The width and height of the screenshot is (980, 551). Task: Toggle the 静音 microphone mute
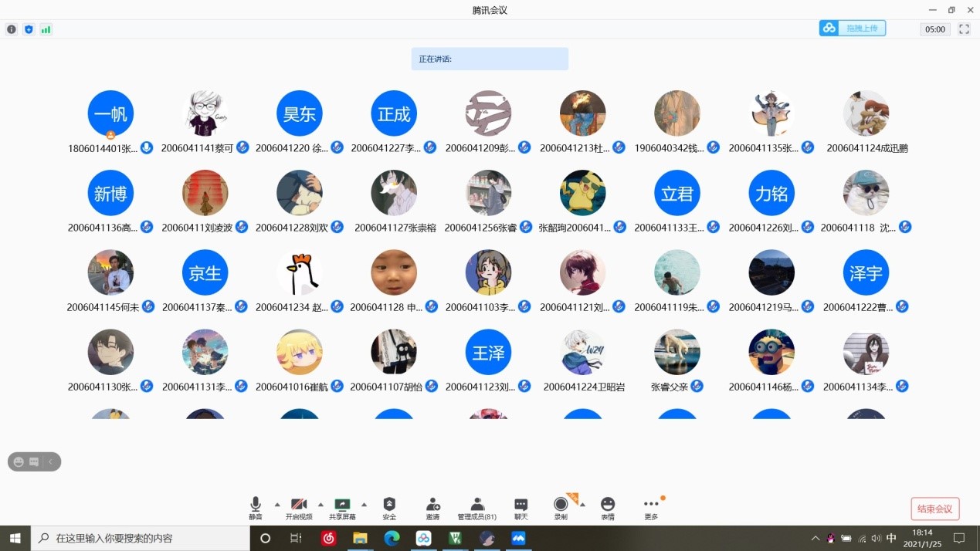point(256,508)
